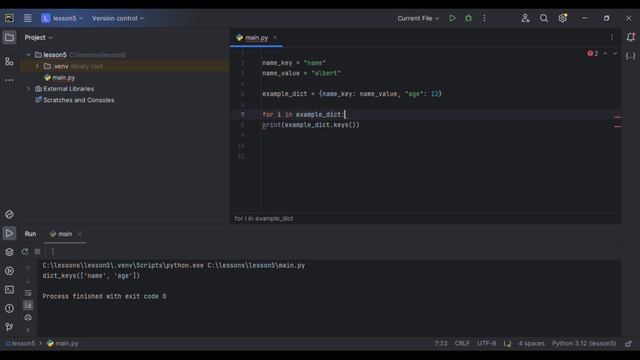Open editor tab options menu
The height and width of the screenshot is (360, 640).
coord(611,38)
